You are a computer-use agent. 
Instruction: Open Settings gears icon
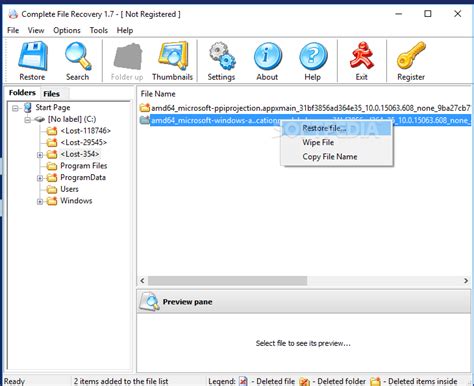tap(222, 56)
